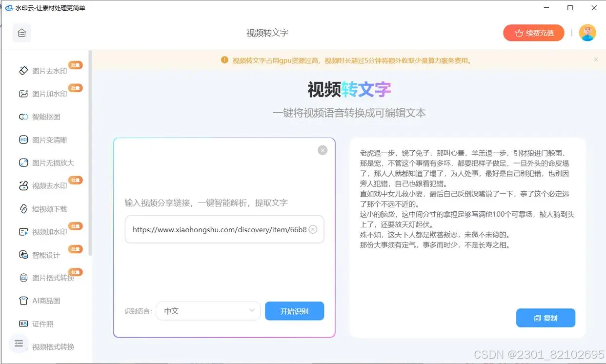The height and width of the screenshot is (364, 606).
Task: Click the 智能设计 icon
Action: [x=23, y=255]
